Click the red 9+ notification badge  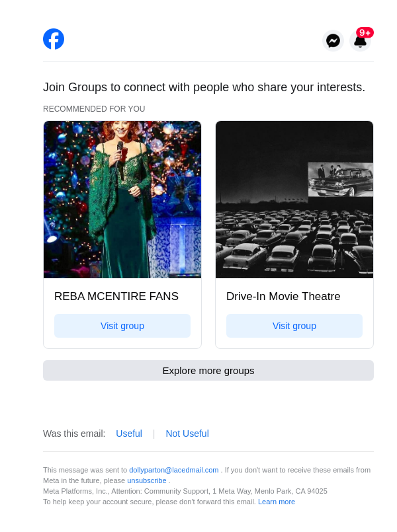365,32
